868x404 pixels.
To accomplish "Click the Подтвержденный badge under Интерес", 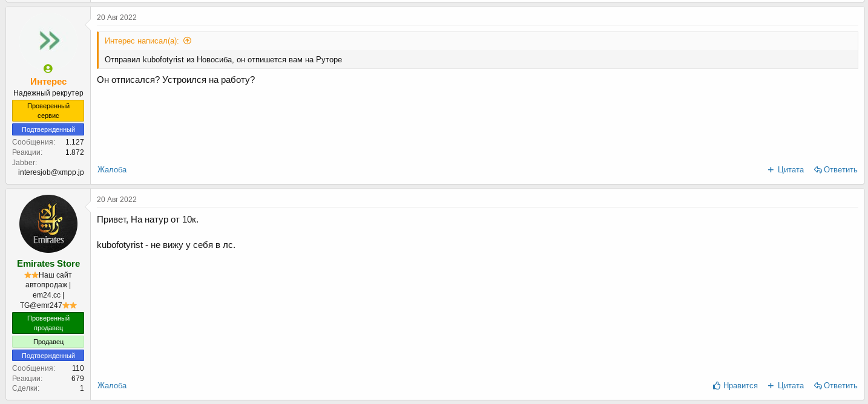I will click(x=48, y=129).
